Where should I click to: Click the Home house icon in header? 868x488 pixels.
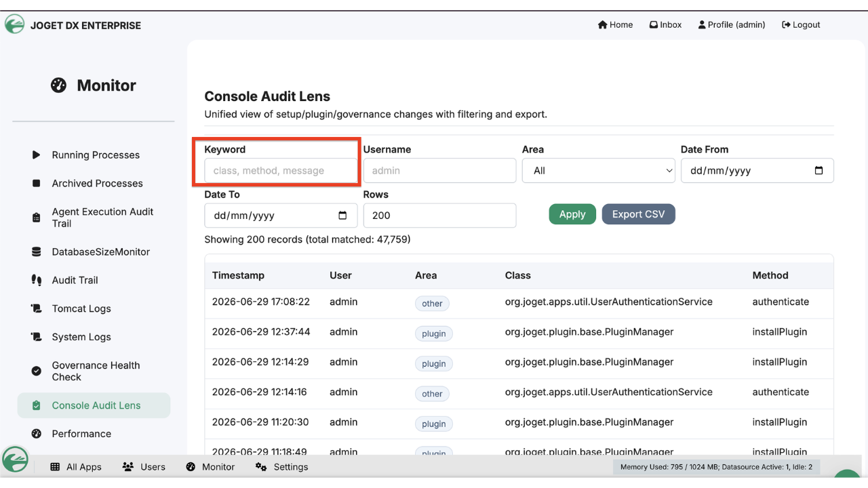pos(602,25)
